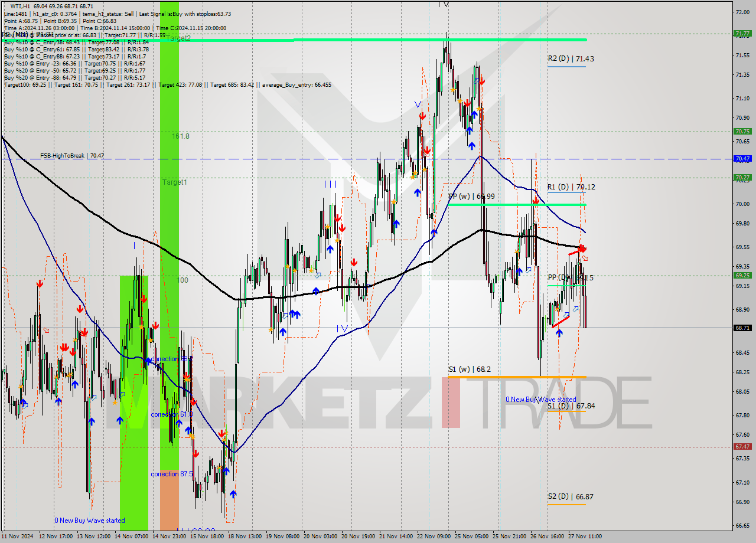Click the S1 (D) | 67.84 support label
Viewport: 756px width, 543px height.
tap(571, 405)
